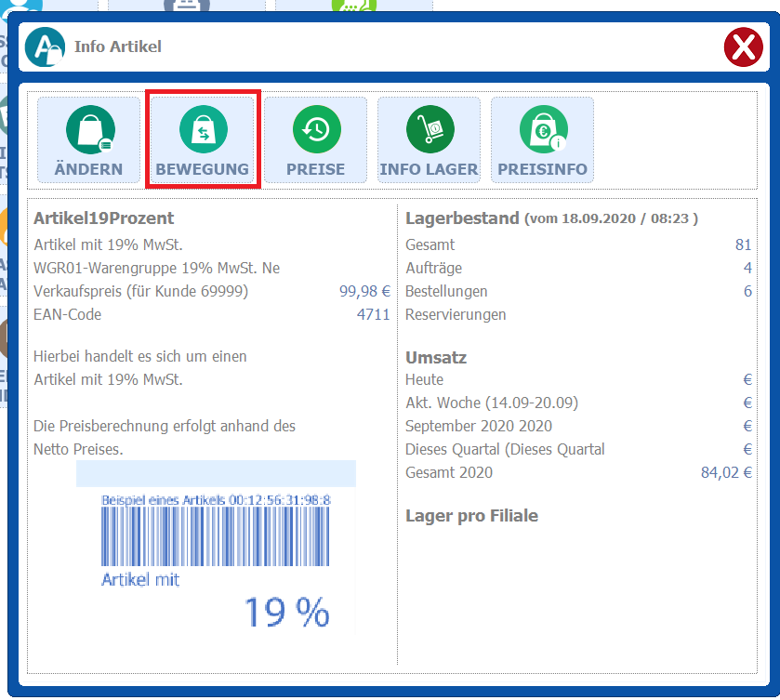The height and width of the screenshot is (700, 780).
Task: Select the Gesamt stock value 81
Action: tap(743, 244)
